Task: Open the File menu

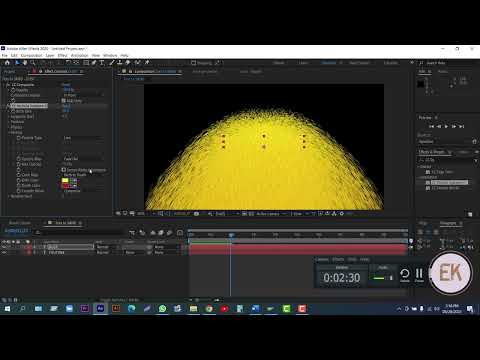Action: tap(5, 55)
